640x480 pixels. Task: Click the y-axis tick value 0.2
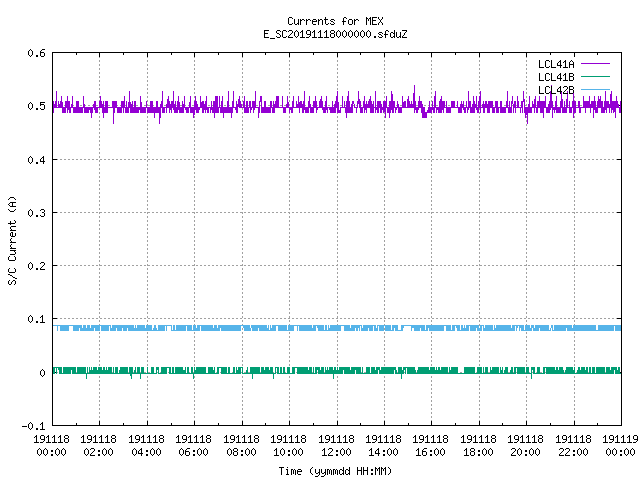click(36, 266)
